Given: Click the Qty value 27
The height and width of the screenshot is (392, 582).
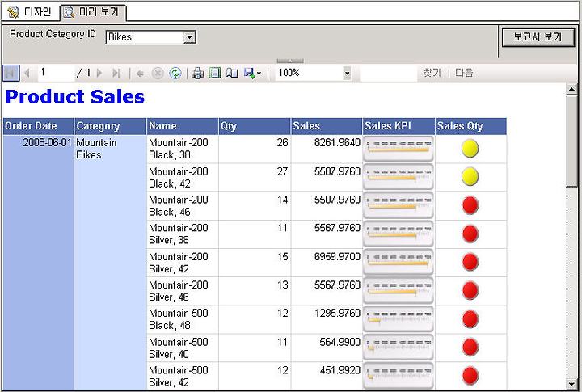Looking at the screenshot, I should point(282,171).
